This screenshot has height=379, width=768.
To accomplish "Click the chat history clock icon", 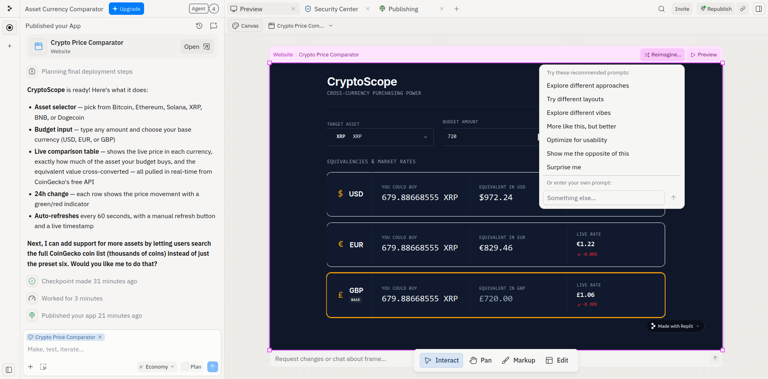I will tap(199, 26).
